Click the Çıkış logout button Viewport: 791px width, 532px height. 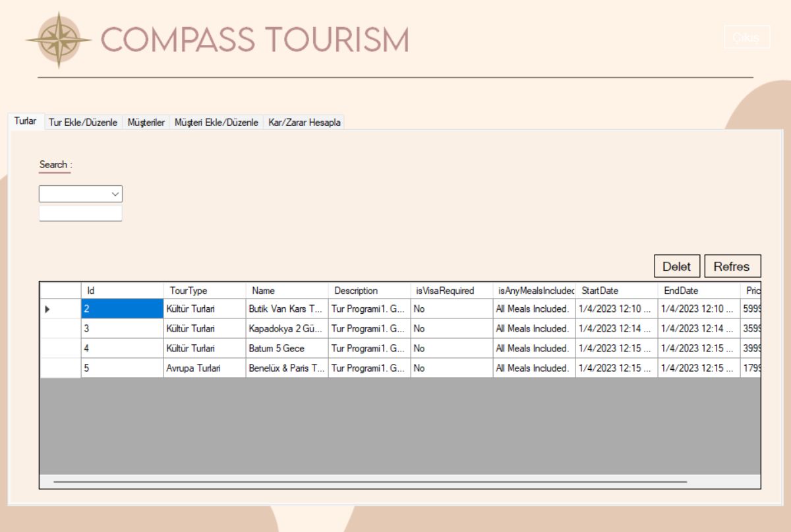[x=747, y=38]
